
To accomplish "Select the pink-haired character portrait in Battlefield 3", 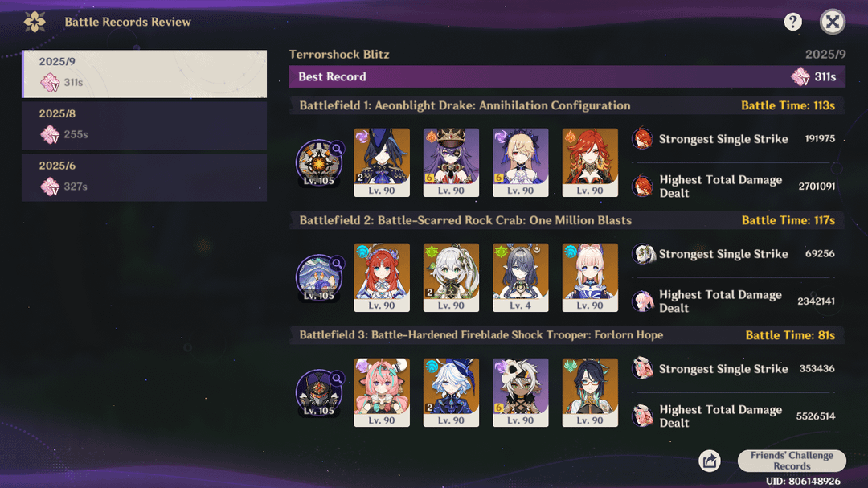I will click(382, 392).
